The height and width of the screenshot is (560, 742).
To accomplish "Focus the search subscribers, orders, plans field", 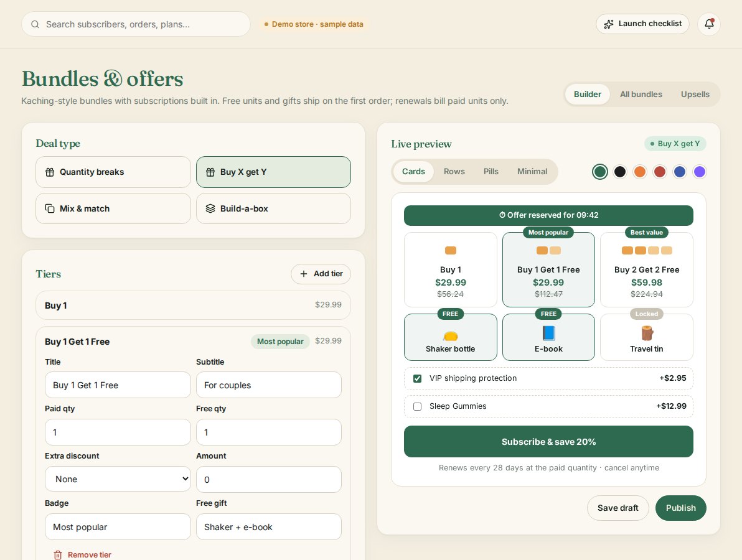I will pyautogui.click(x=136, y=24).
